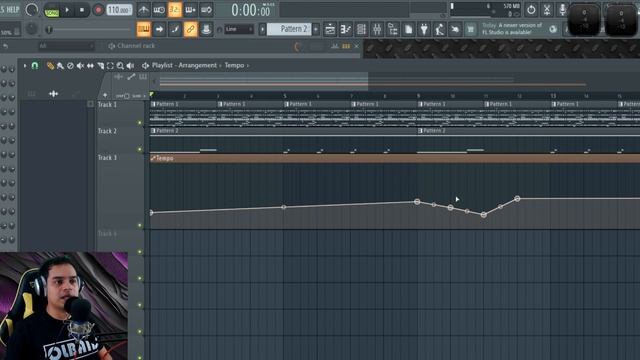The image size is (640, 360).
Task: Toggle loop recording icon
Action: click(206, 9)
